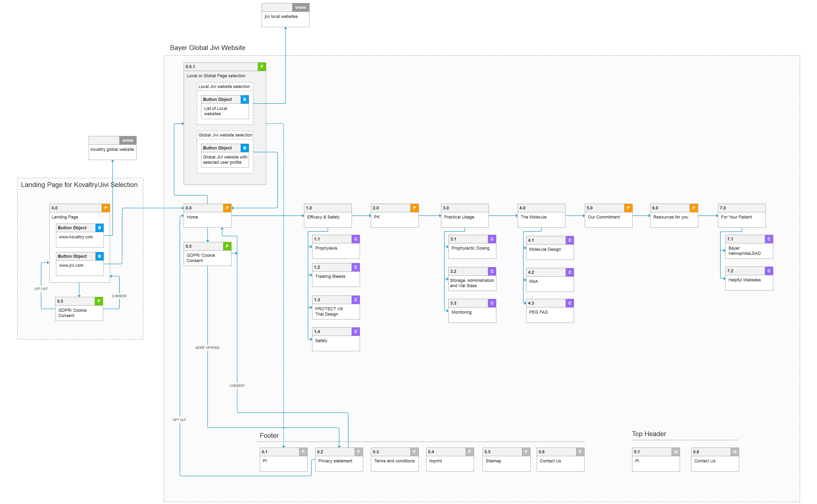Click the orange P badge on the Landing Page node

point(106,208)
